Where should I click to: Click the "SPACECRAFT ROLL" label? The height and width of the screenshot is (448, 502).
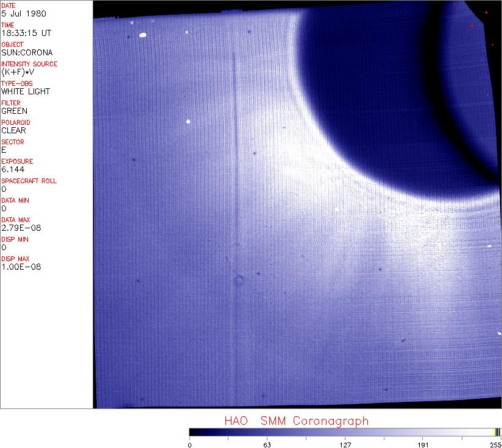tap(26, 181)
